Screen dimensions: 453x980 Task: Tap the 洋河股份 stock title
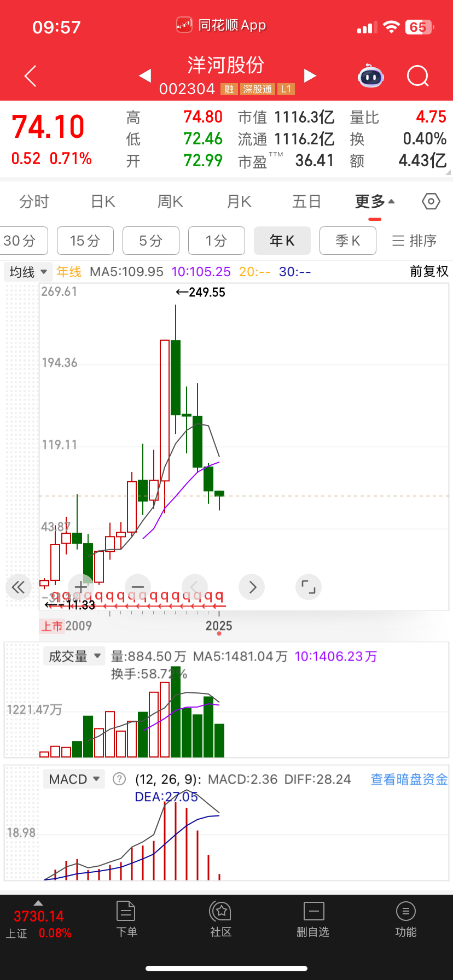tap(226, 65)
